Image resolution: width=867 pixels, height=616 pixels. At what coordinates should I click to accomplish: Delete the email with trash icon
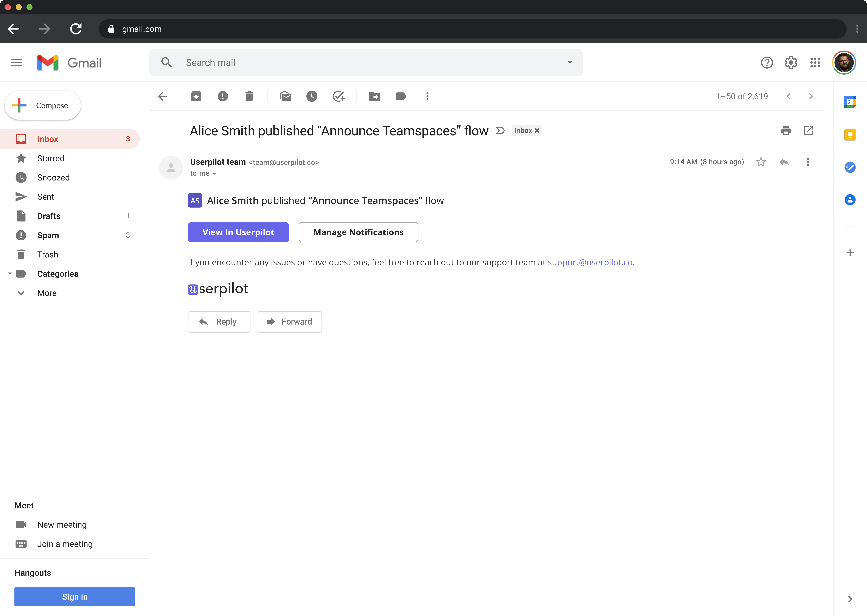point(249,96)
